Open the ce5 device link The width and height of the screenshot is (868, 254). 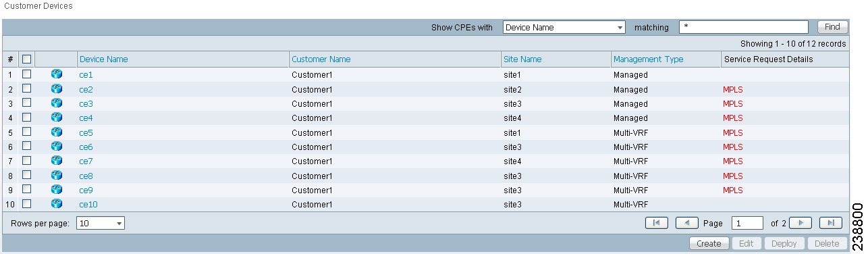click(86, 132)
